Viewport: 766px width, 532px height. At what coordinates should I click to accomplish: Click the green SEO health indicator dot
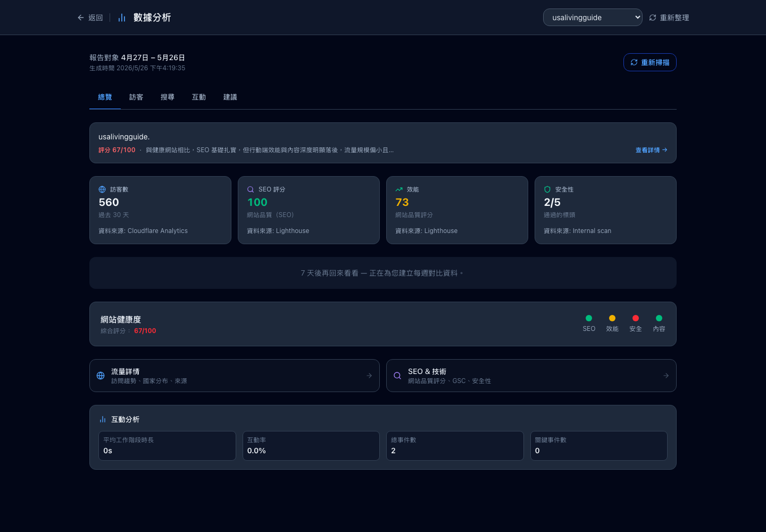click(x=589, y=318)
